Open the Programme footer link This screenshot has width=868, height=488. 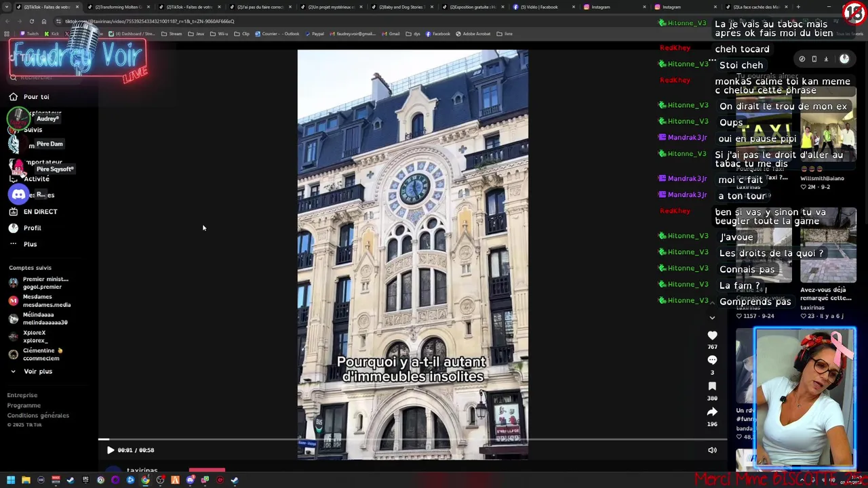click(24, 405)
